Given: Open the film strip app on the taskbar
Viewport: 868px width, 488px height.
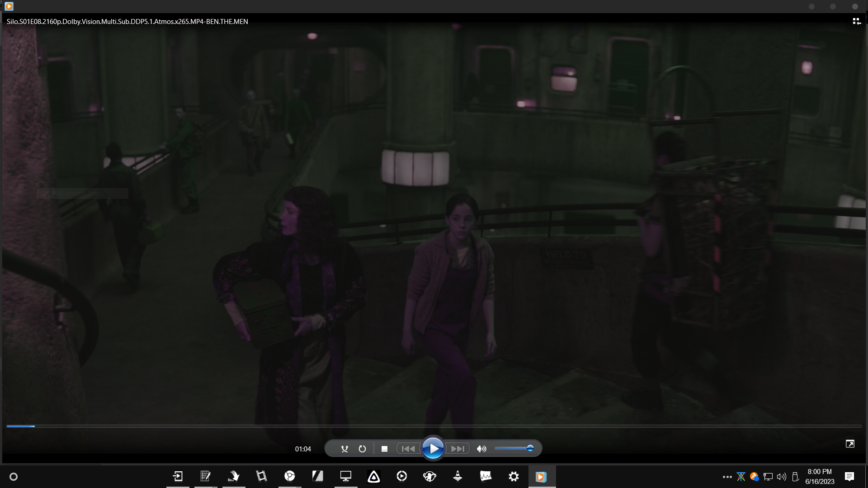Looking at the screenshot, I should [x=262, y=476].
